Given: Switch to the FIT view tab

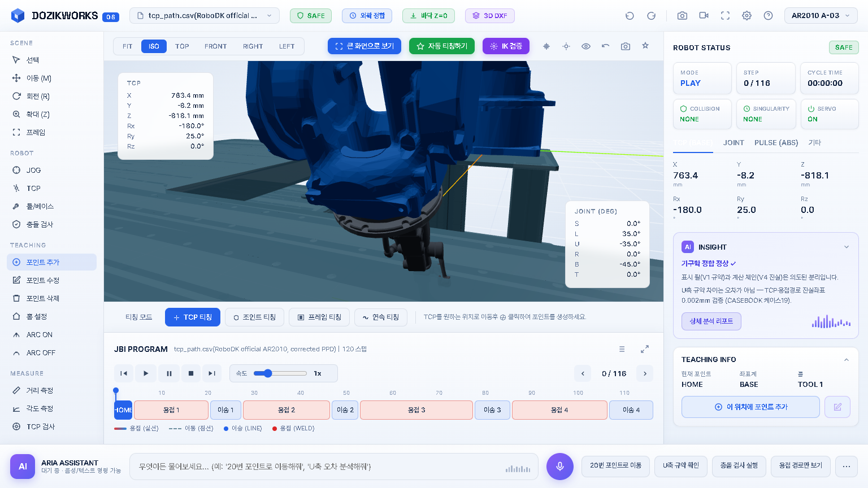Looking at the screenshot, I should pos(128,46).
